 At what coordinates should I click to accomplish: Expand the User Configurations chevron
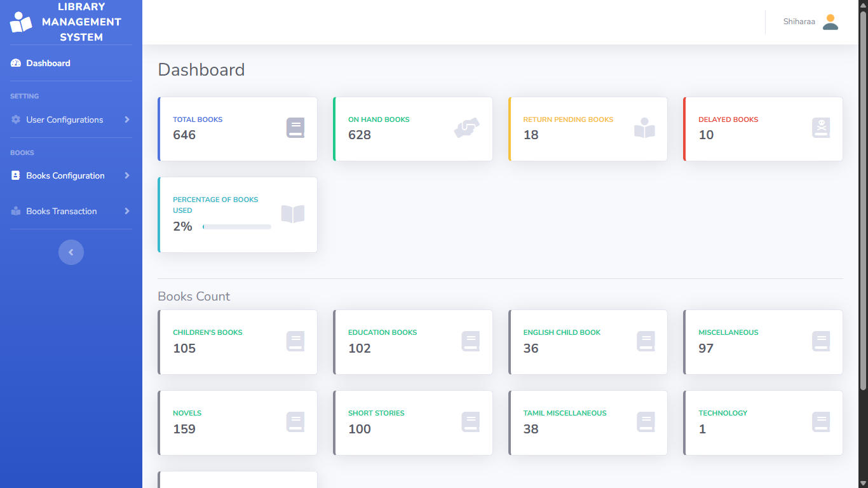click(x=127, y=119)
